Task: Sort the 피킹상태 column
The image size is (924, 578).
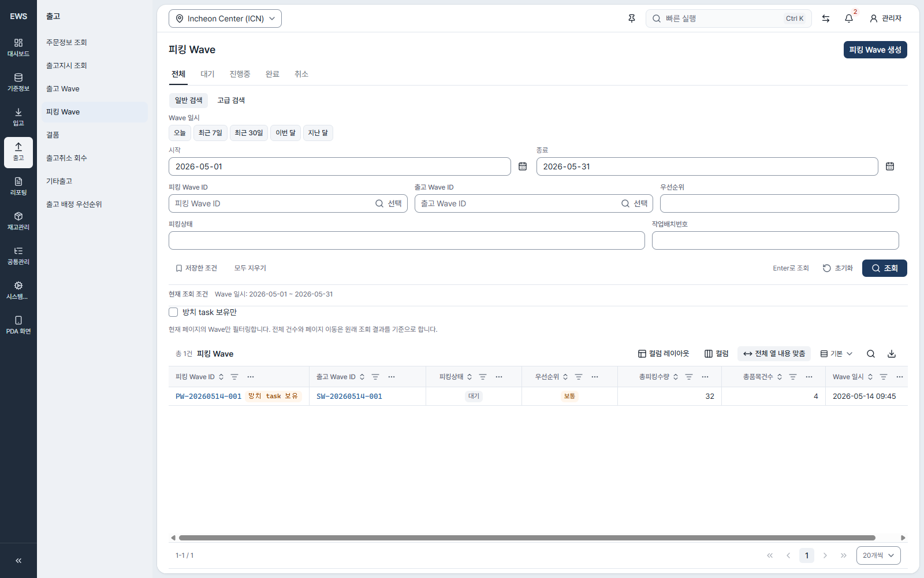Action: (470, 377)
